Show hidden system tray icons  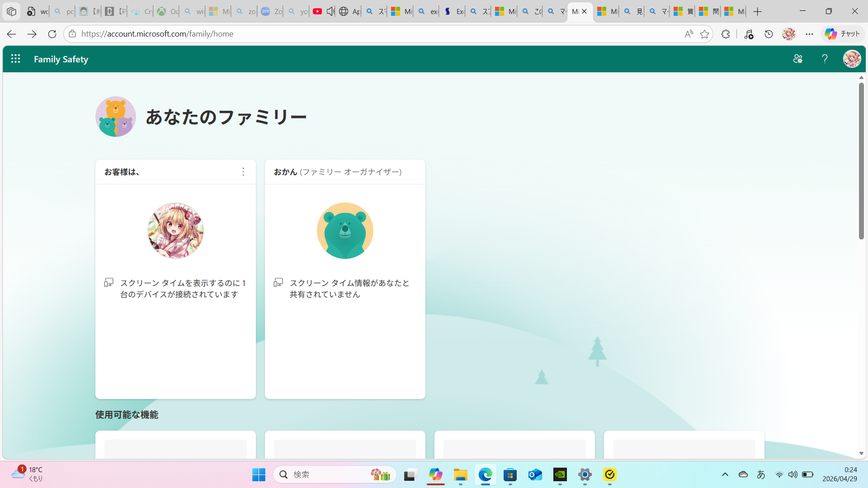coord(725,474)
